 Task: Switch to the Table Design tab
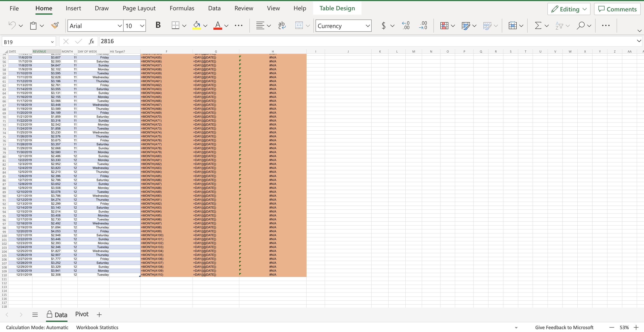(x=337, y=8)
